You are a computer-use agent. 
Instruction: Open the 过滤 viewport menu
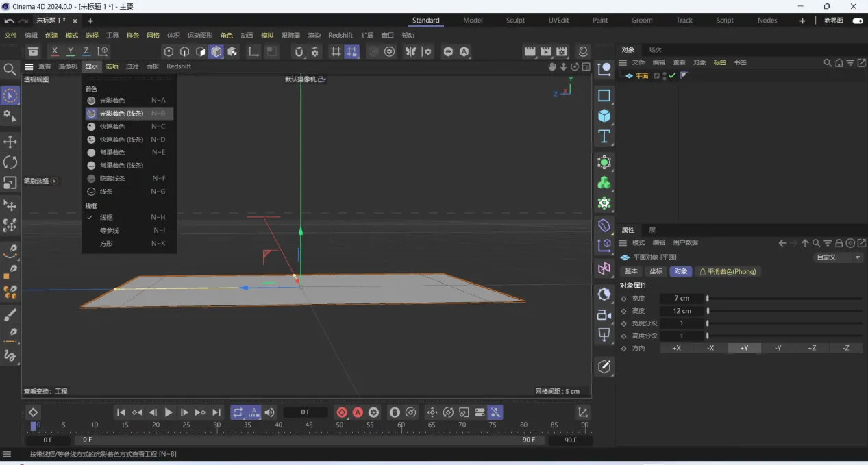pyautogui.click(x=132, y=66)
